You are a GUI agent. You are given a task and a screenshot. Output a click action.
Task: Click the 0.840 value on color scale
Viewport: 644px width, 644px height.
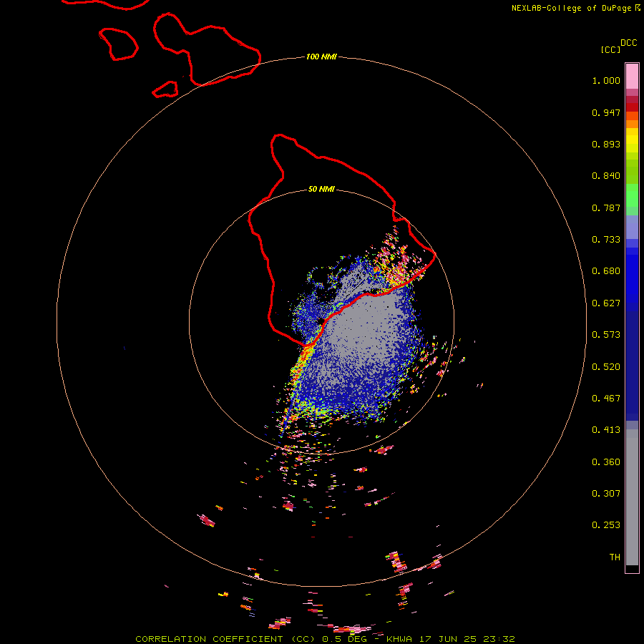(x=606, y=176)
